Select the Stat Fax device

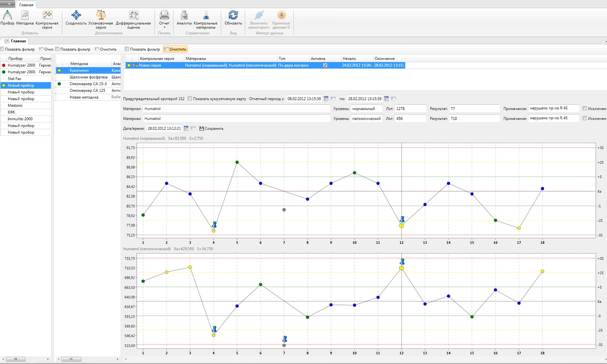coord(25,78)
